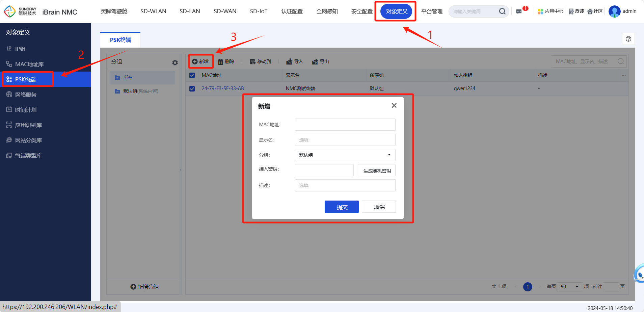Open 全网感知 top menu
The image size is (644, 312).
coord(327,11)
